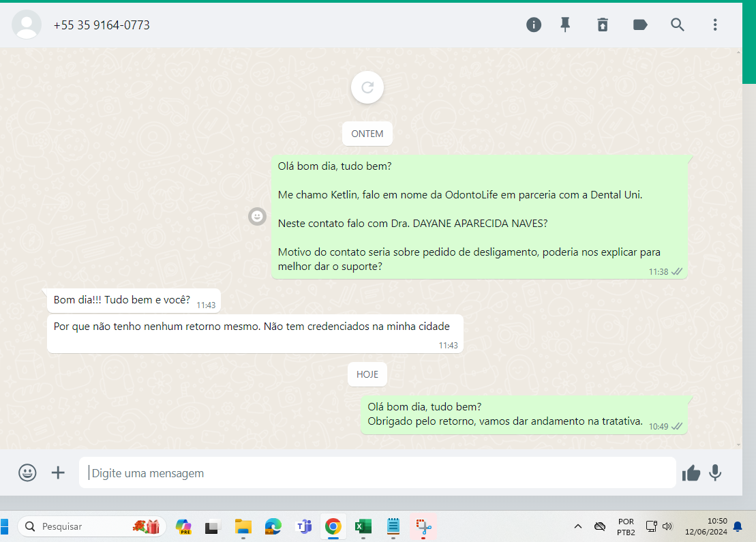Open Copilot preview icon in taskbar

[183, 526]
